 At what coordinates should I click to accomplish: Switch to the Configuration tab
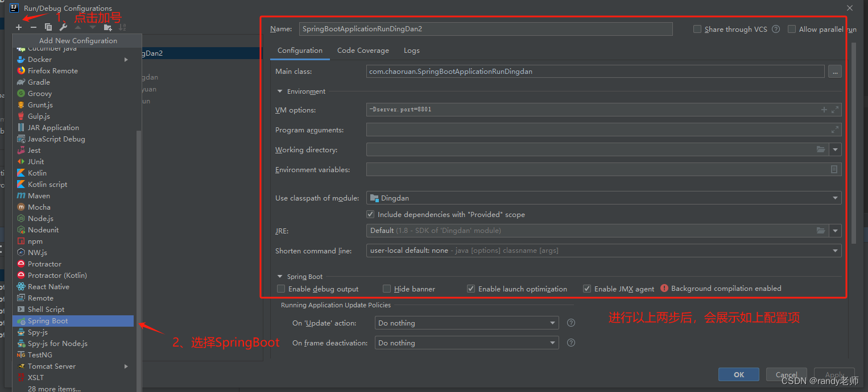[300, 51]
